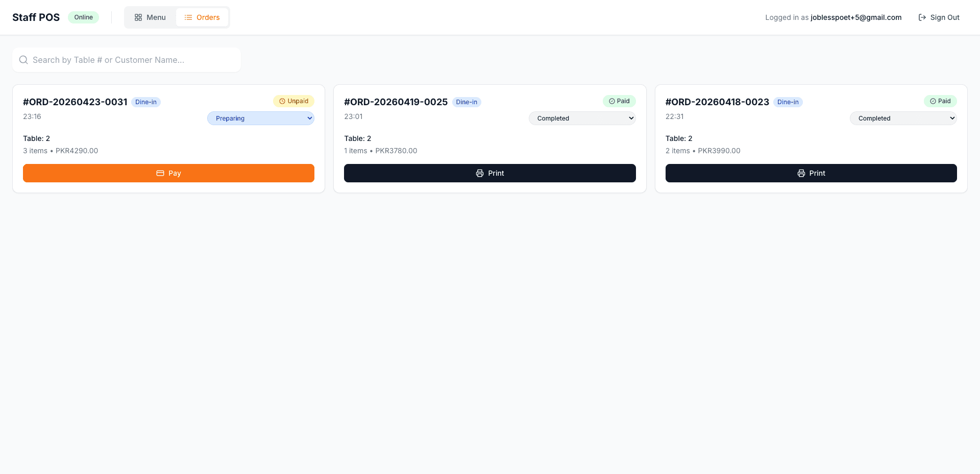Click '1 items • PKR3780.00' text
This screenshot has width=980, height=474.
[x=381, y=151]
